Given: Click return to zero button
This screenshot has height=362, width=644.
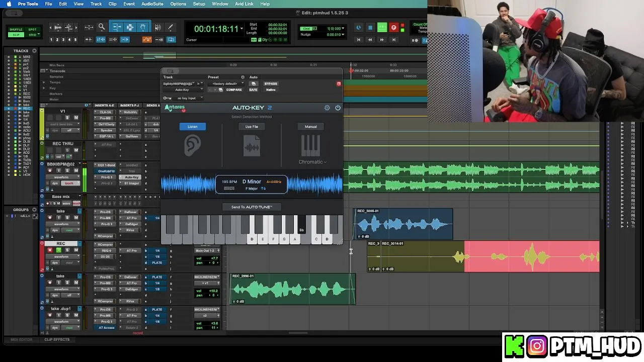Looking at the screenshot, I should (x=359, y=40).
